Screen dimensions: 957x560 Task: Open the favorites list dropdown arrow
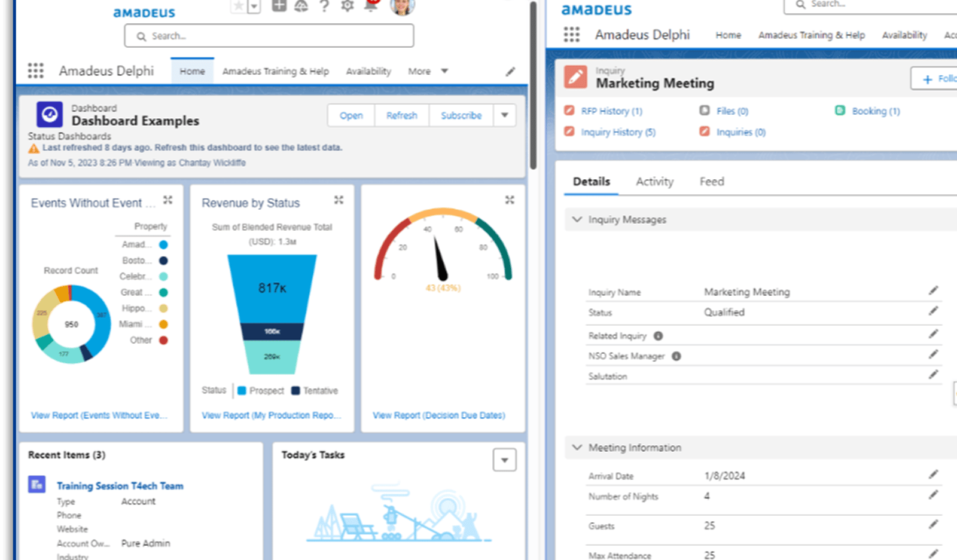[254, 7]
